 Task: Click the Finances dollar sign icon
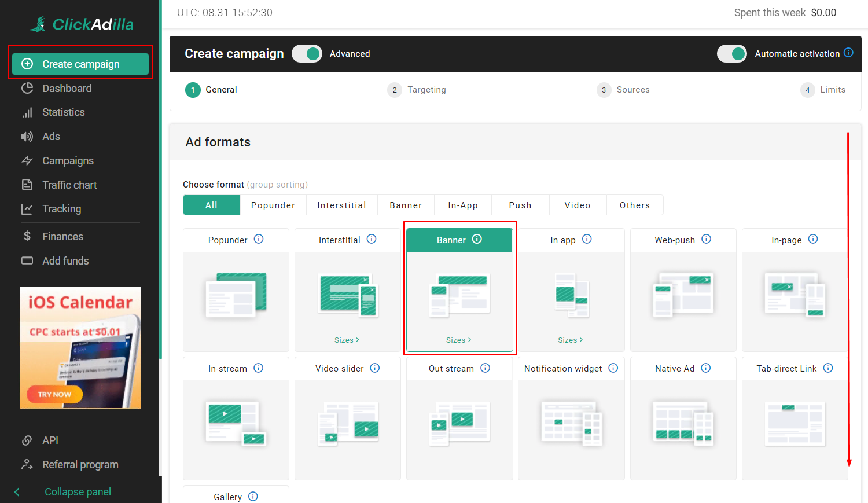[x=27, y=236]
